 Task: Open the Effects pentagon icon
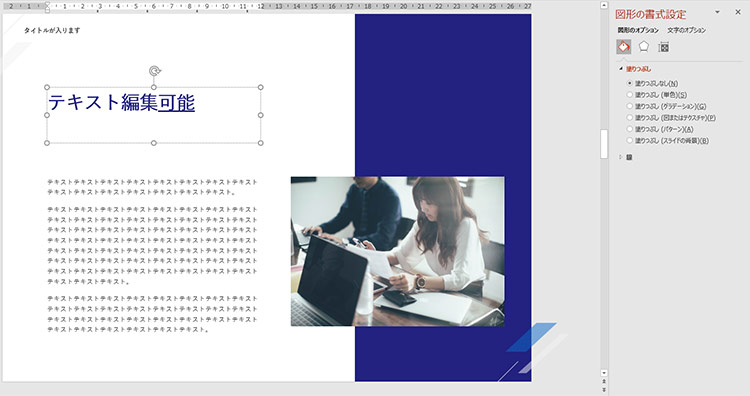point(644,46)
